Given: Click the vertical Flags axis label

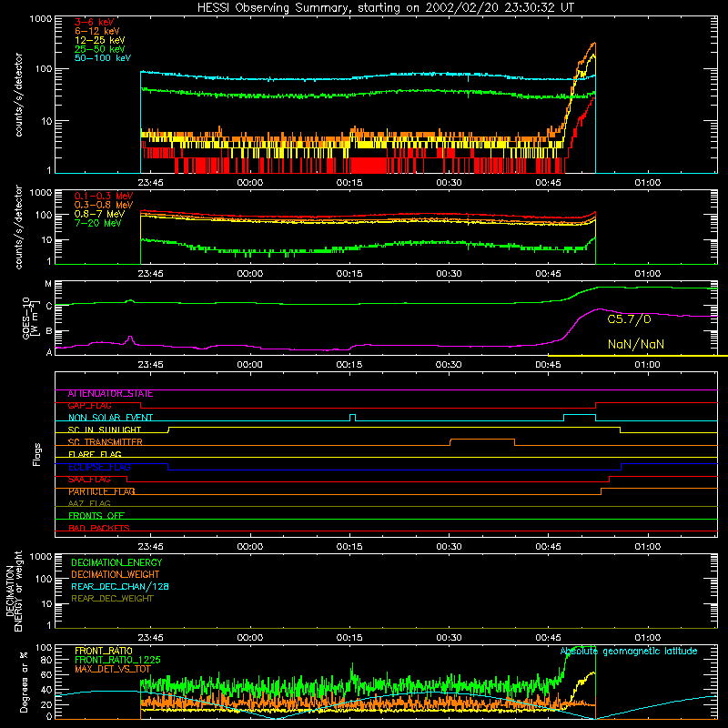Looking at the screenshot, I should pyautogui.click(x=36, y=454).
